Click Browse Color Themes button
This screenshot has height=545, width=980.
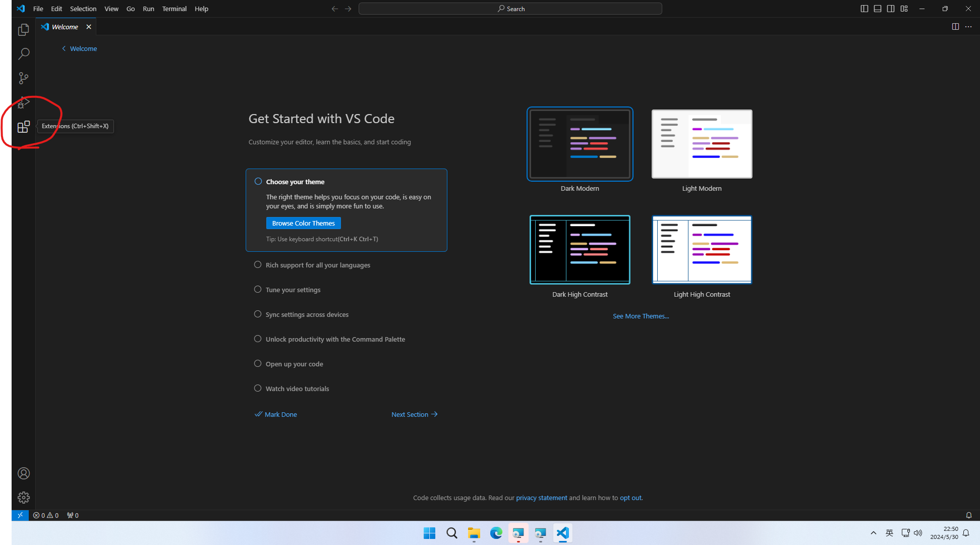pyautogui.click(x=303, y=223)
